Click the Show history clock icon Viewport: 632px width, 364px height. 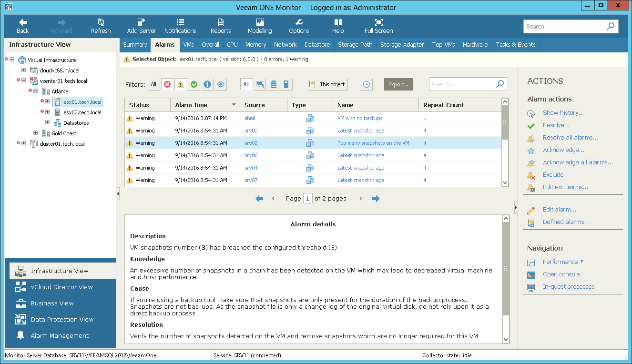[531, 113]
